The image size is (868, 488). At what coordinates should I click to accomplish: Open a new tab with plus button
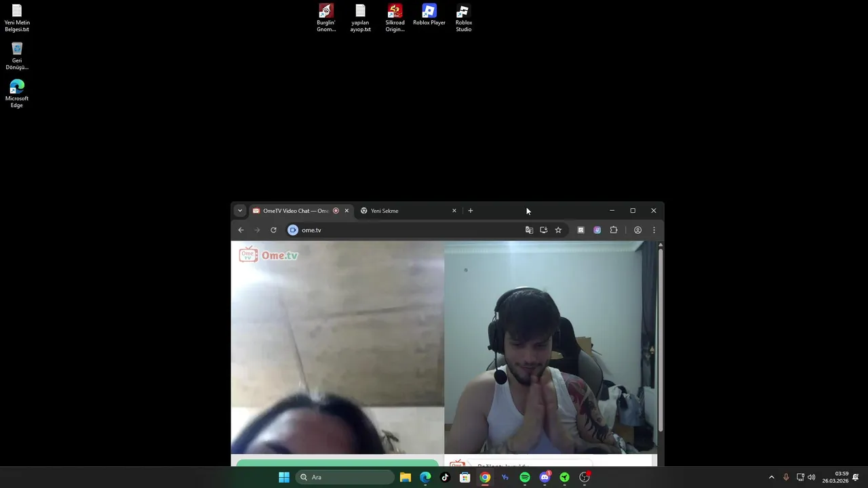tap(471, 211)
